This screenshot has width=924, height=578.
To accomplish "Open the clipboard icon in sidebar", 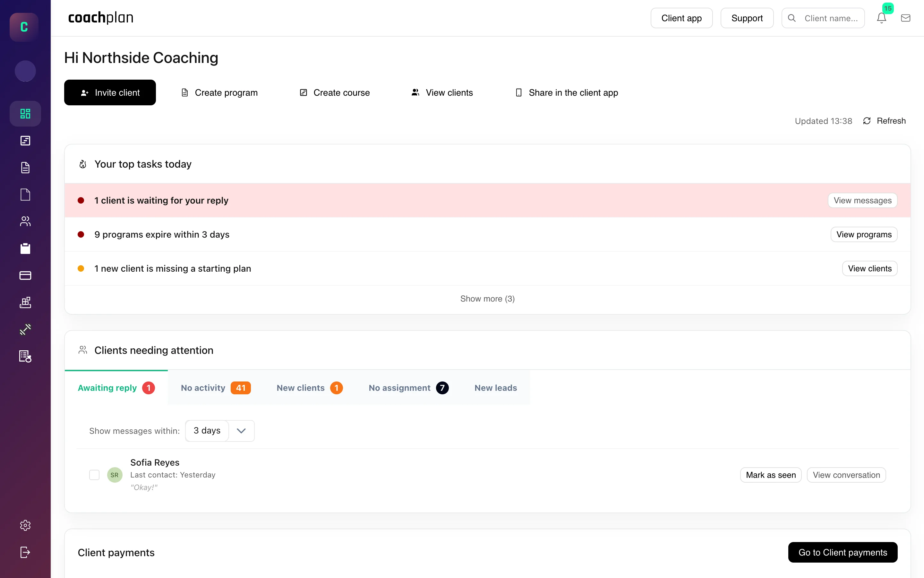I will [x=25, y=249].
